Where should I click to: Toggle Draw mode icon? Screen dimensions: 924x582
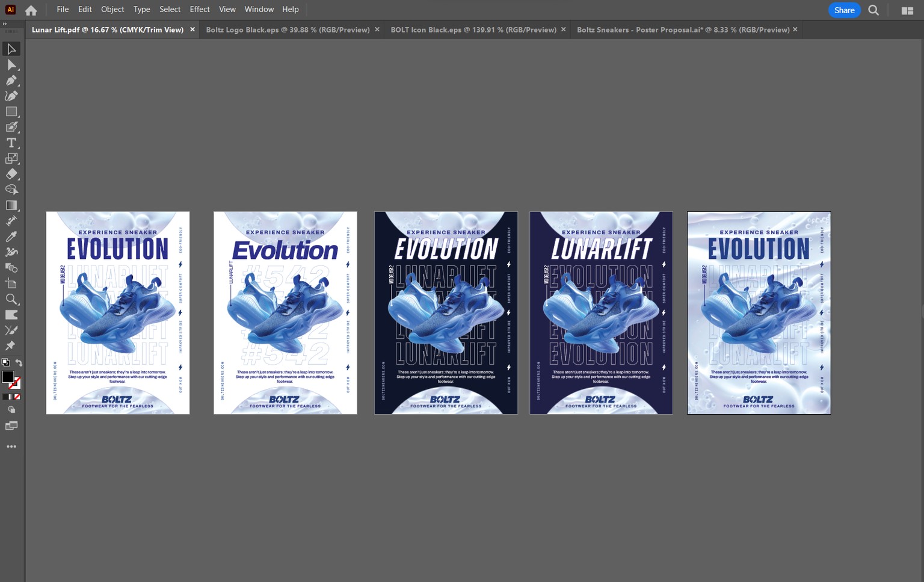(11, 410)
